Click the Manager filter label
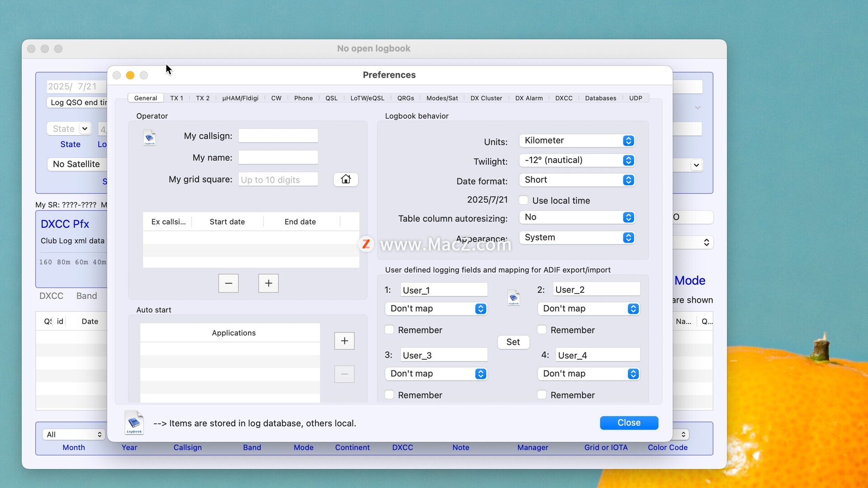The height and width of the screenshot is (488, 868). (533, 447)
